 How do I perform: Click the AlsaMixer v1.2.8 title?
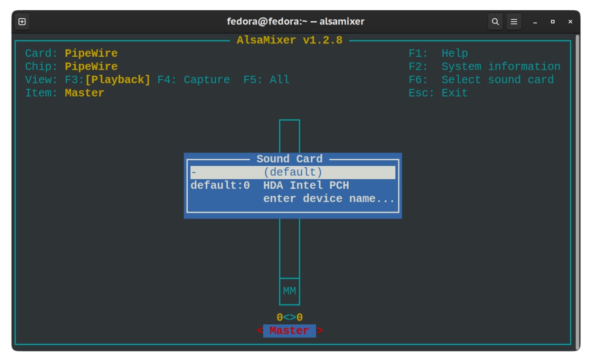point(290,40)
